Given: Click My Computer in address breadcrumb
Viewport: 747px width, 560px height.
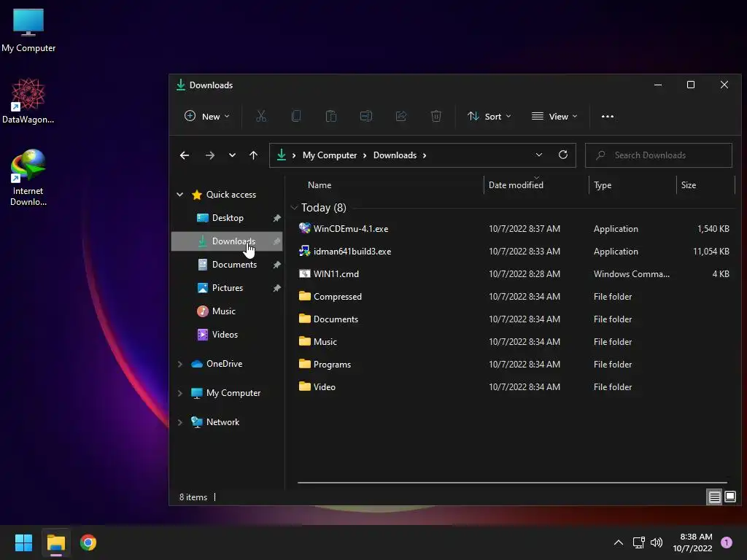Looking at the screenshot, I should (330, 155).
